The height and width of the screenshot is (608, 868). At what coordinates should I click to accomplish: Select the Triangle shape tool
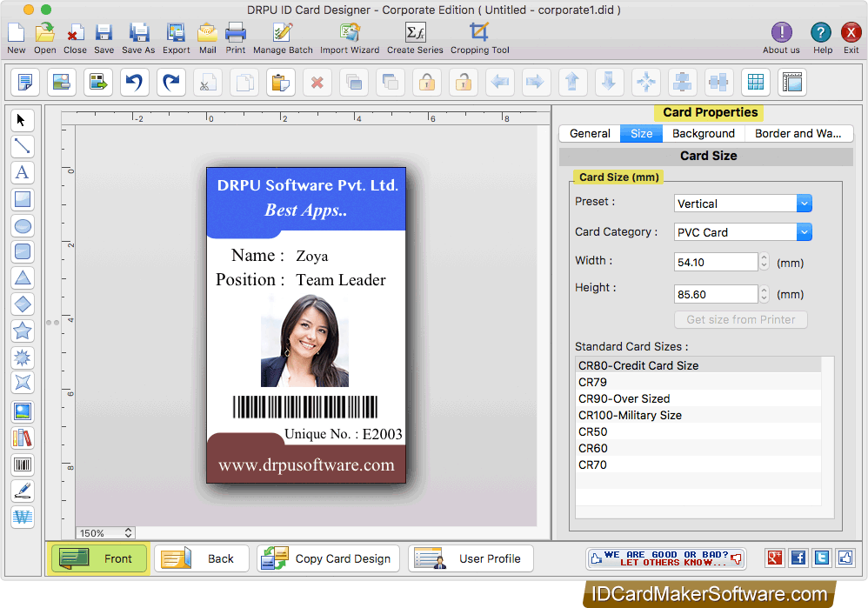(x=22, y=278)
